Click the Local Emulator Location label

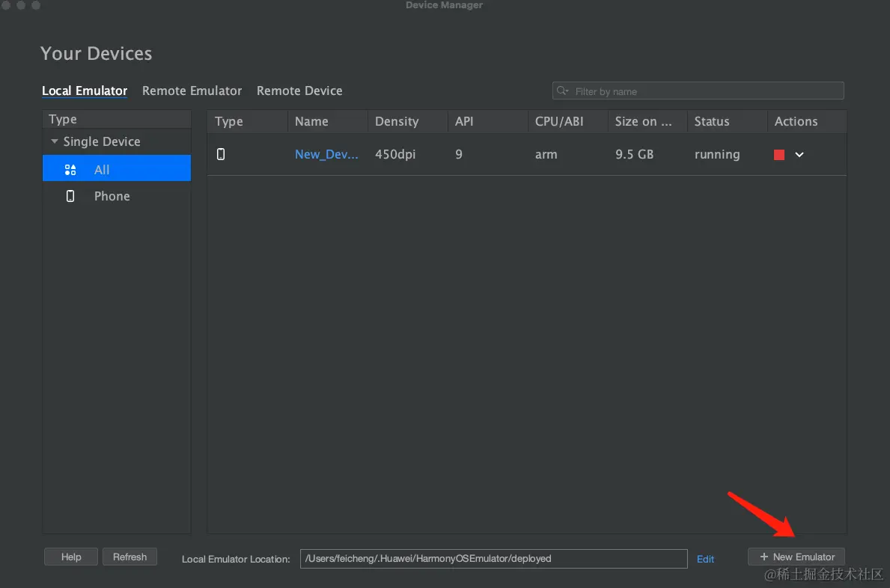click(x=236, y=559)
